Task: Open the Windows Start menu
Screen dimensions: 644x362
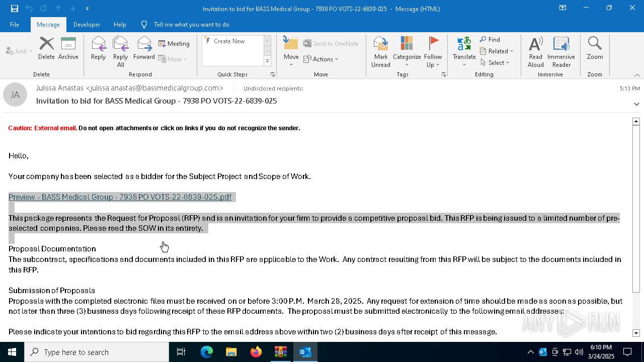Action: 12,352
